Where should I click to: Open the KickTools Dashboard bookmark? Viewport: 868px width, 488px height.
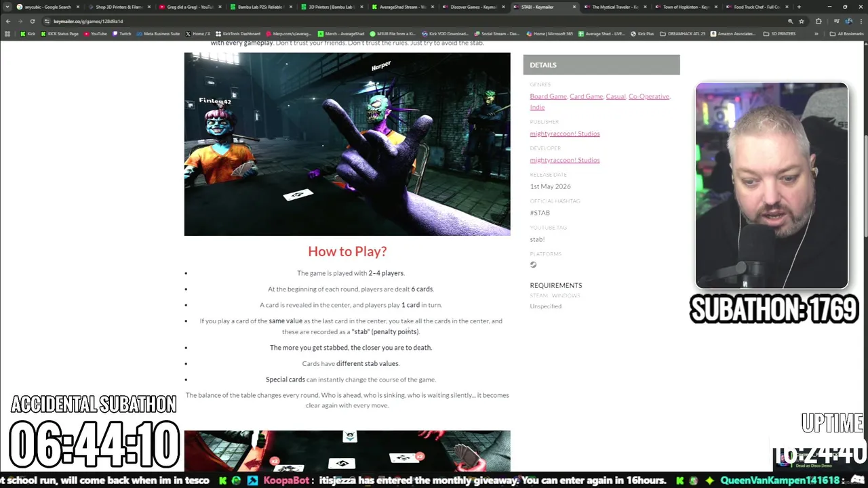(237, 33)
